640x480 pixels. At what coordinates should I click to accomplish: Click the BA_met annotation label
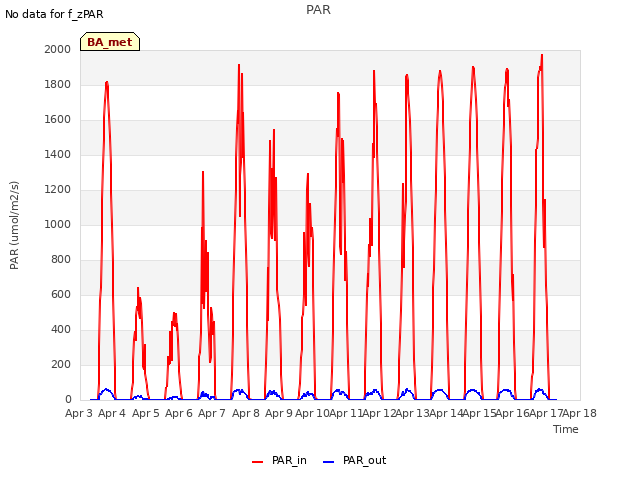point(110,42)
